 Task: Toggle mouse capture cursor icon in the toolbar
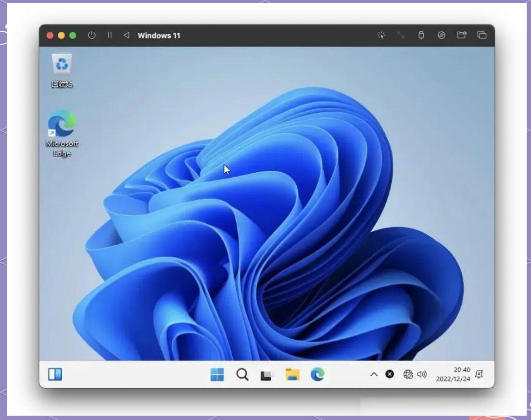tap(381, 35)
